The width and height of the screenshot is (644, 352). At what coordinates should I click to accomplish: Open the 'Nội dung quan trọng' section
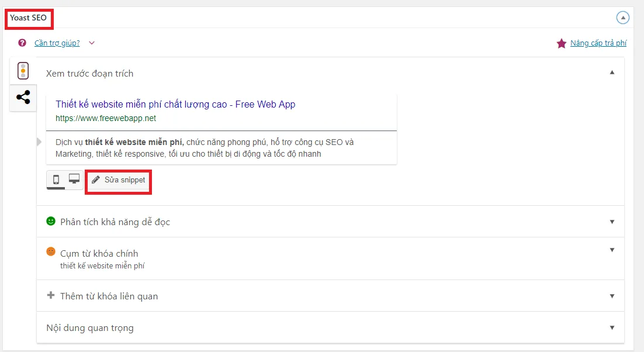tap(330, 327)
